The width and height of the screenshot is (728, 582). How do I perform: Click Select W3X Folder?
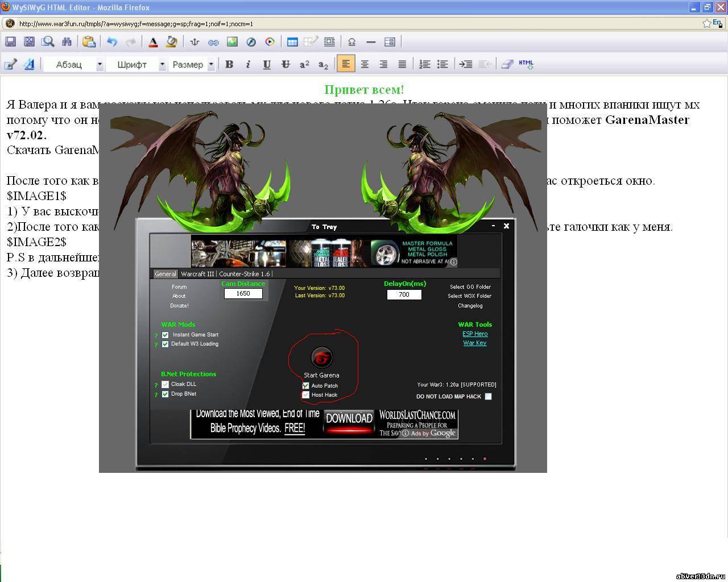tap(470, 296)
